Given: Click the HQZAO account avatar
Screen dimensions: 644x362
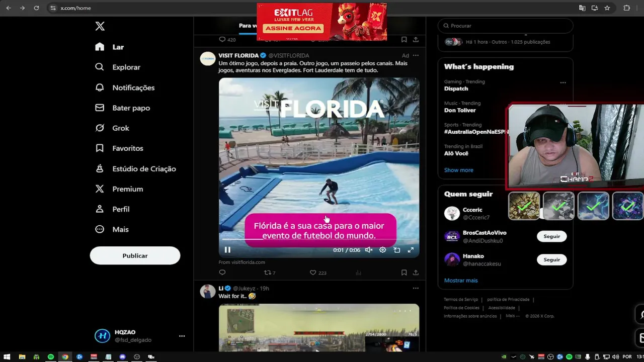Looking at the screenshot, I should pyautogui.click(x=102, y=336).
